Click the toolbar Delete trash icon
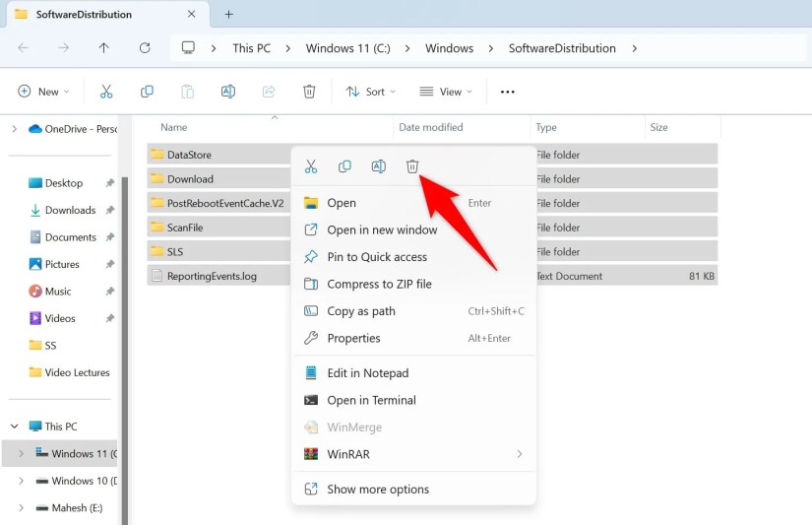This screenshot has width=812, height=525. tap(309, 92)
